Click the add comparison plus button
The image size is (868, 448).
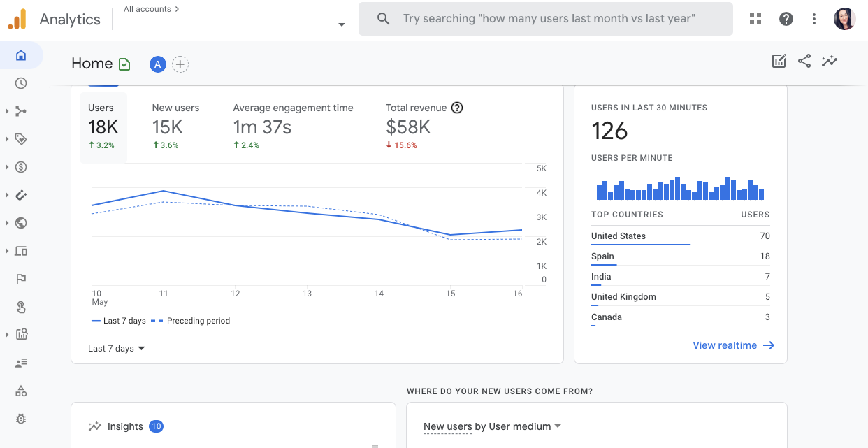[180, 64]
